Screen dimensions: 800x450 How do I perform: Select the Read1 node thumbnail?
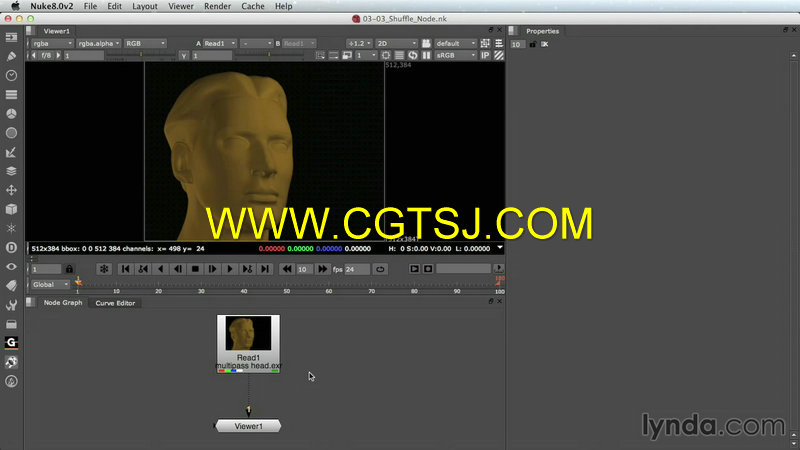click(248, 333)
